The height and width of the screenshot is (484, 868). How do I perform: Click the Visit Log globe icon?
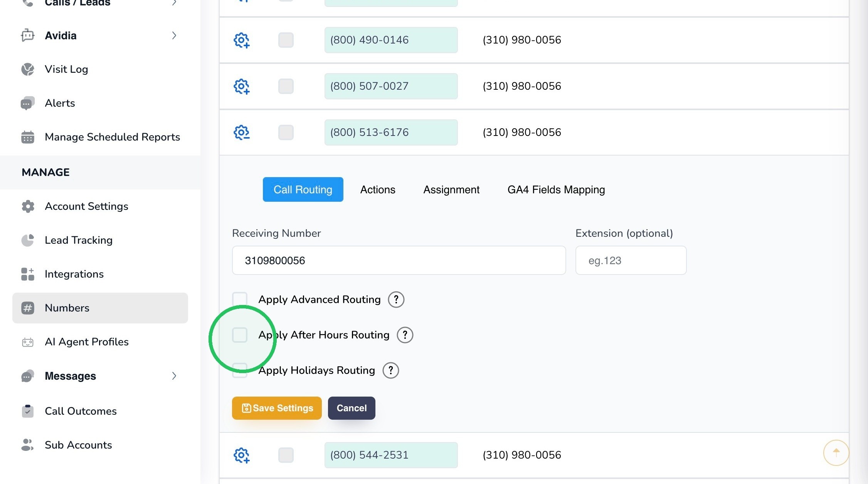point(28,69)
